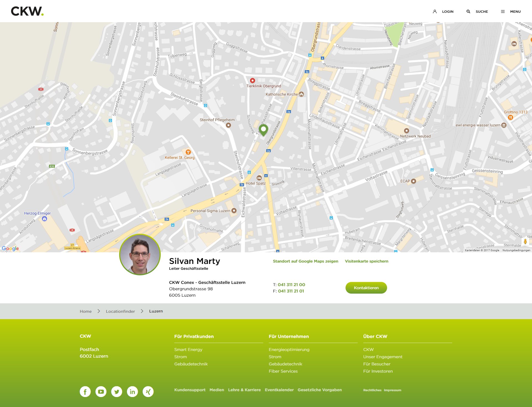This screenshot has height=407, width=532.
Task: Call phone number 041 311 21 00
Action: pos(291,285)
